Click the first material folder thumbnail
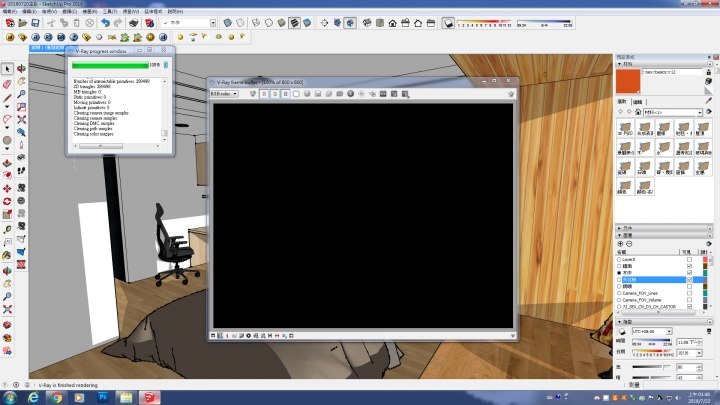The height and width of the screenshot is (405, 720). click(x=625, y=128)
